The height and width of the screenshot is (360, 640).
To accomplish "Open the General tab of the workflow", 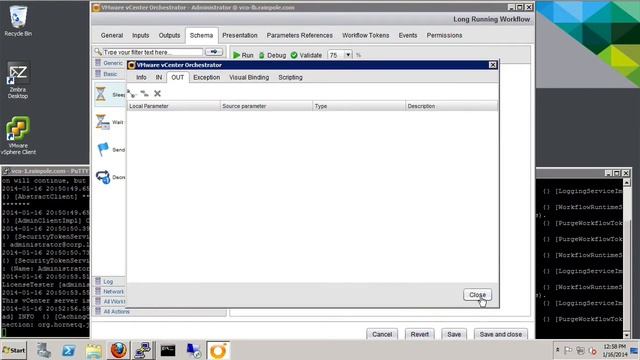I will click(112, 36).
